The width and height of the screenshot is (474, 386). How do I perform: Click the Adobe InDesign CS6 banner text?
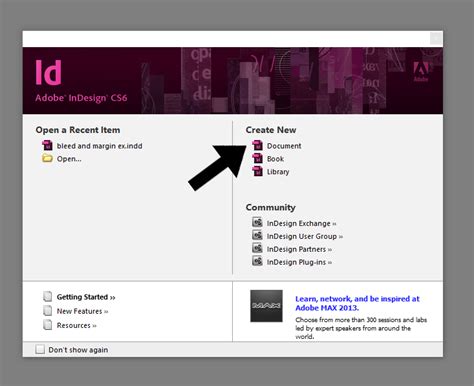pyautogui.click(x=81, y=98)
